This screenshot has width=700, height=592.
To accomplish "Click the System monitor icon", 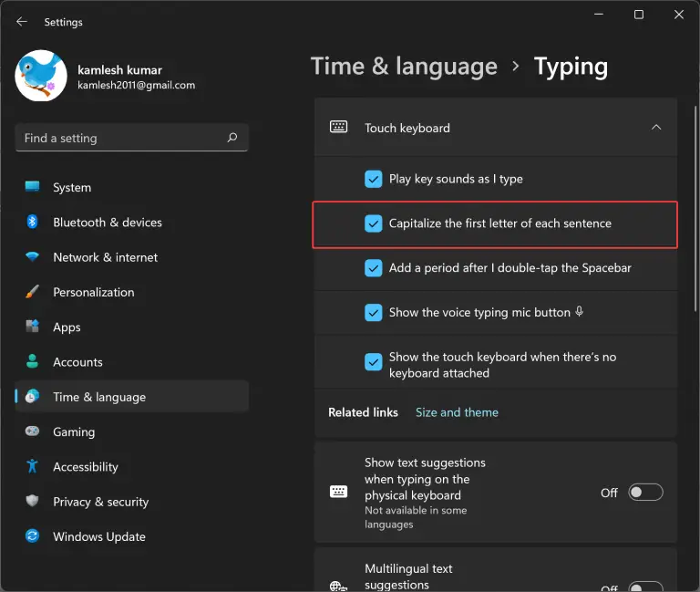I will click(x=32, y=186).
